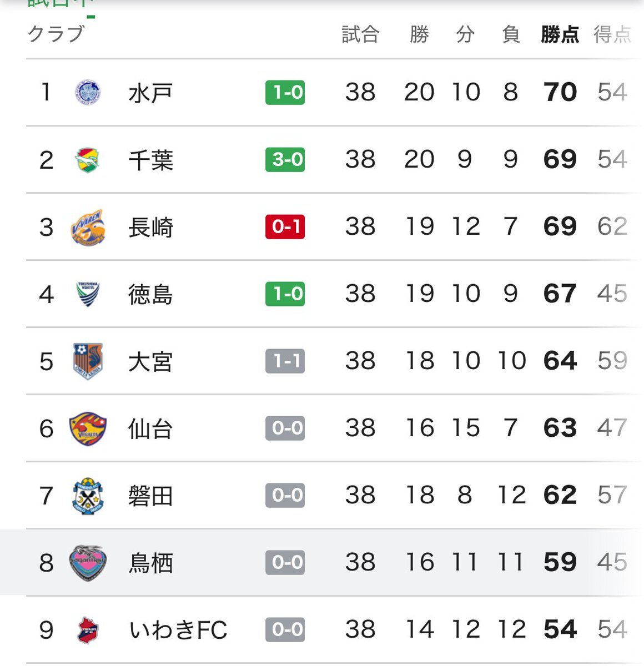Click the Nagasaki (長崎) club crest
644x666 pixels.
(x=88, y=227)
